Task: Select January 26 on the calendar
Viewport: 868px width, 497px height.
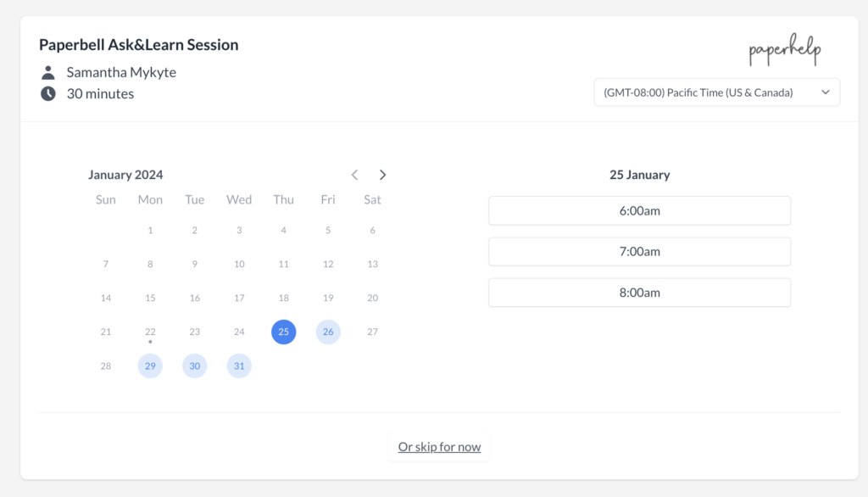Action: point(328,332)
